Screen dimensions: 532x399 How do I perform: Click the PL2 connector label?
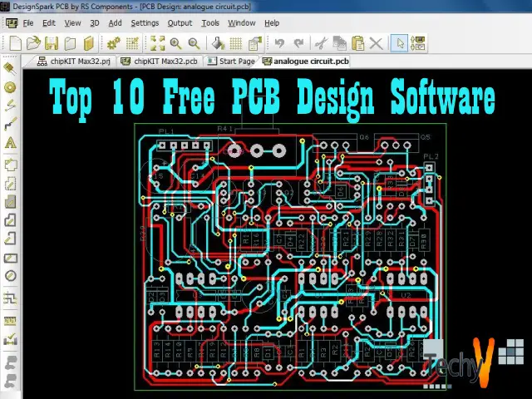[x=431, y=156]
